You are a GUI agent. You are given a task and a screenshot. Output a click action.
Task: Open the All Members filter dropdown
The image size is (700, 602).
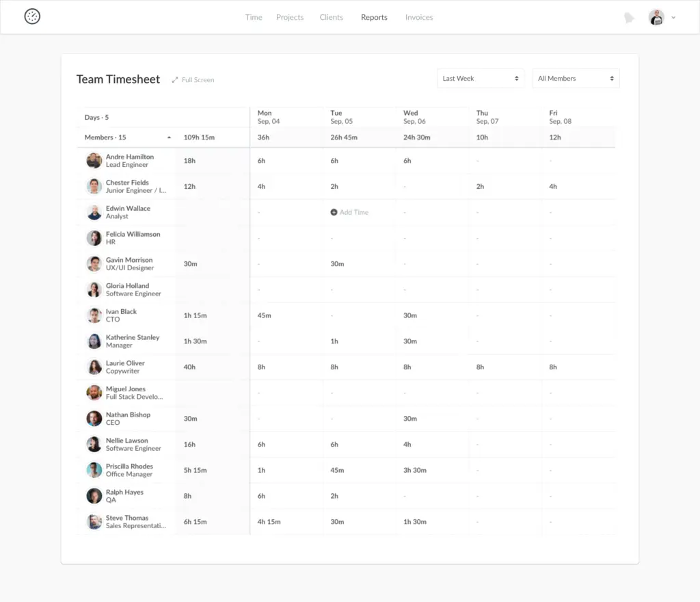coord(576,78)
